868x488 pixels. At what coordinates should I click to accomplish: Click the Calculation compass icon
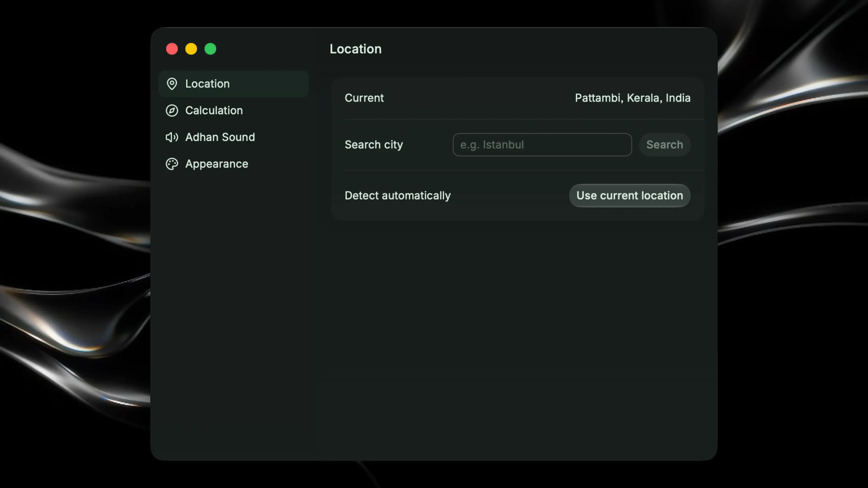coord(172,110)
